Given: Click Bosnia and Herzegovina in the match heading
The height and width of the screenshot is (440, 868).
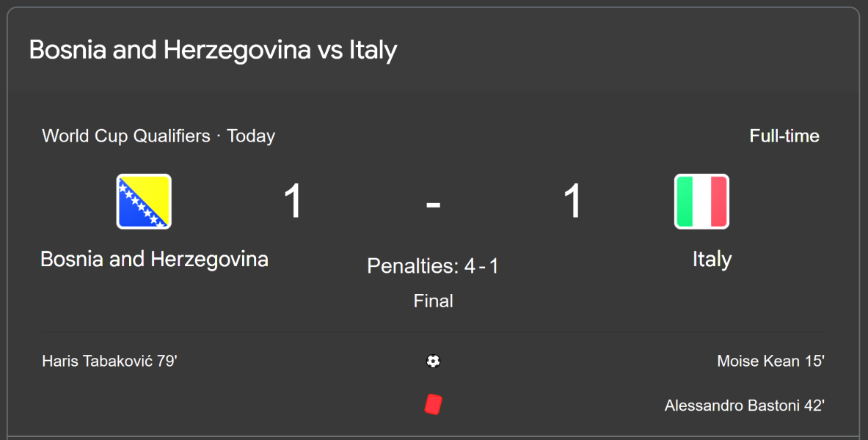Looking at the screenshot, I should (170, 51).
